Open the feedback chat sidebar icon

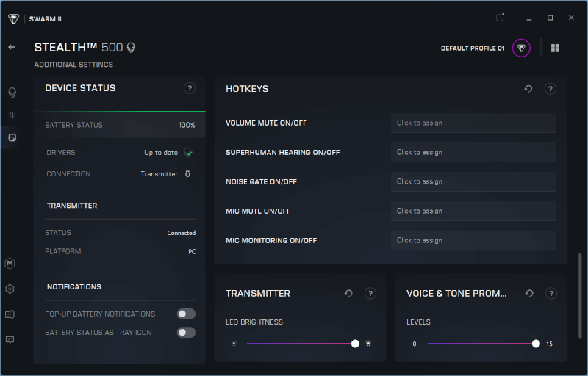coord(10,340)
